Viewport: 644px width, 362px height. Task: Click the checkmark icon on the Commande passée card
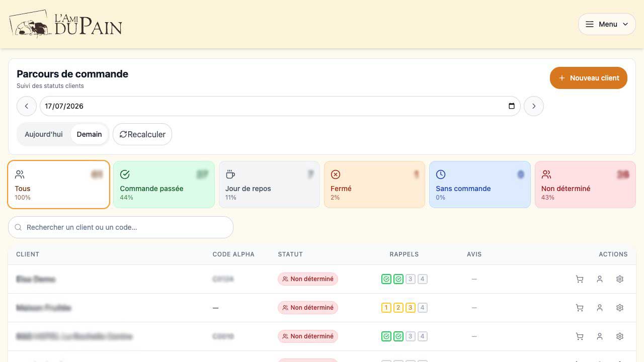[125, 174]
